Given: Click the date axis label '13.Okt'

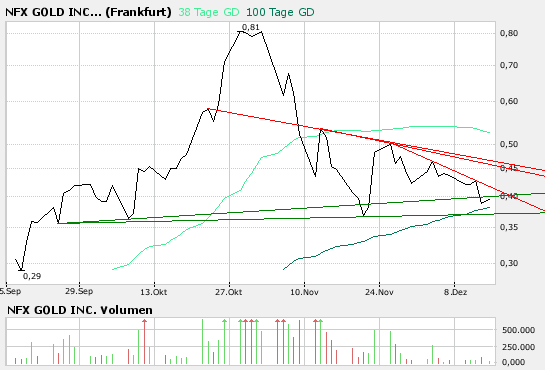Looking at the screenshot, I should (154, 292).
